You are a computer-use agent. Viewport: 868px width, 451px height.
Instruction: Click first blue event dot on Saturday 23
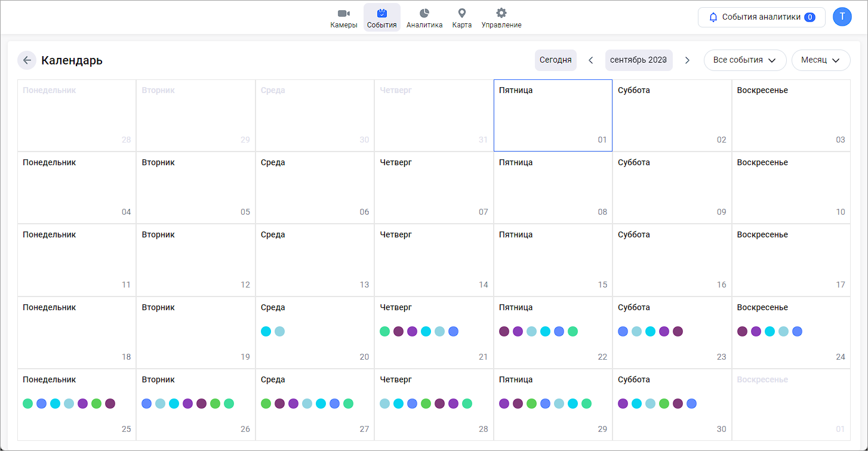coord(623,331)
